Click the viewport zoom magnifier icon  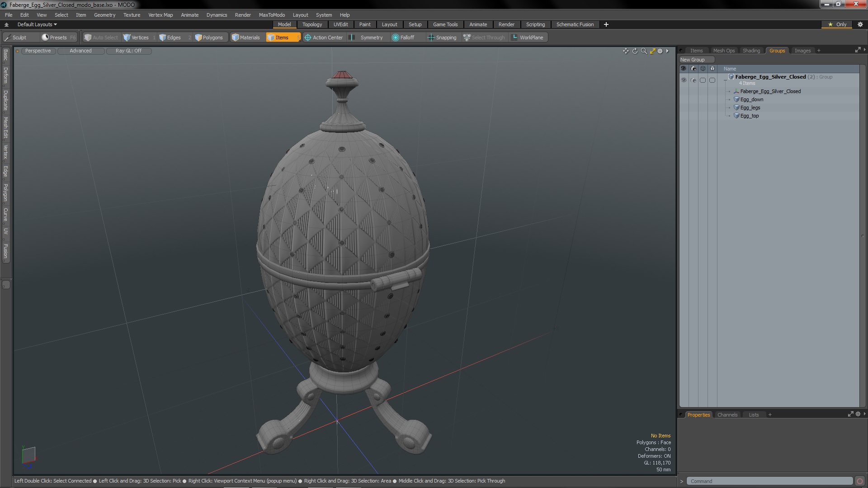click(644, 51)
